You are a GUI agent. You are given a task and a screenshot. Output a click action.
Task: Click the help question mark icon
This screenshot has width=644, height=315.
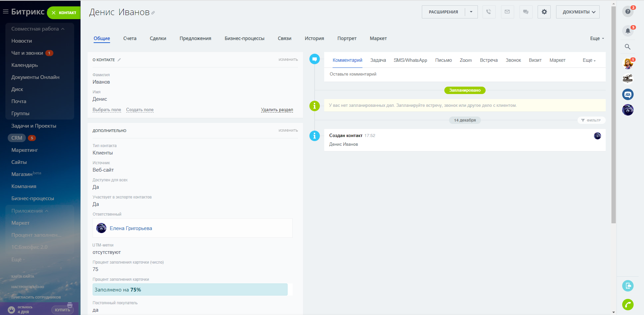[x=628, y=11]
